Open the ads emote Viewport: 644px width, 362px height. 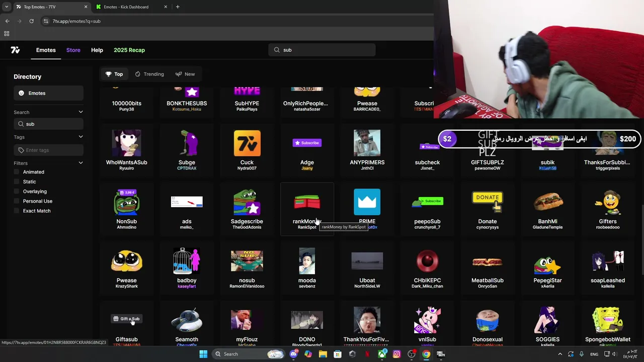click(187, 209)
